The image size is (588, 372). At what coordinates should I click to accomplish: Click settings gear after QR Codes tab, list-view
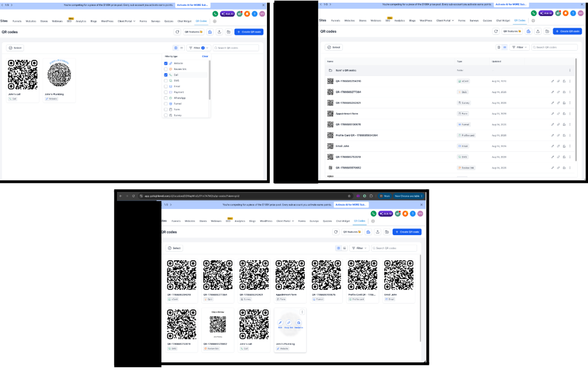click(533, 21)
